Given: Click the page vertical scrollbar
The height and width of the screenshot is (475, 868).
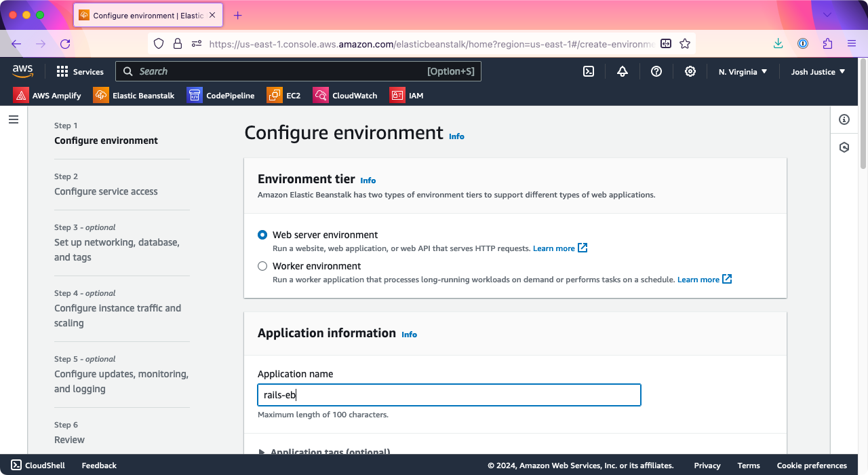Looking at the screenshot, I should [x=863, y=114].
